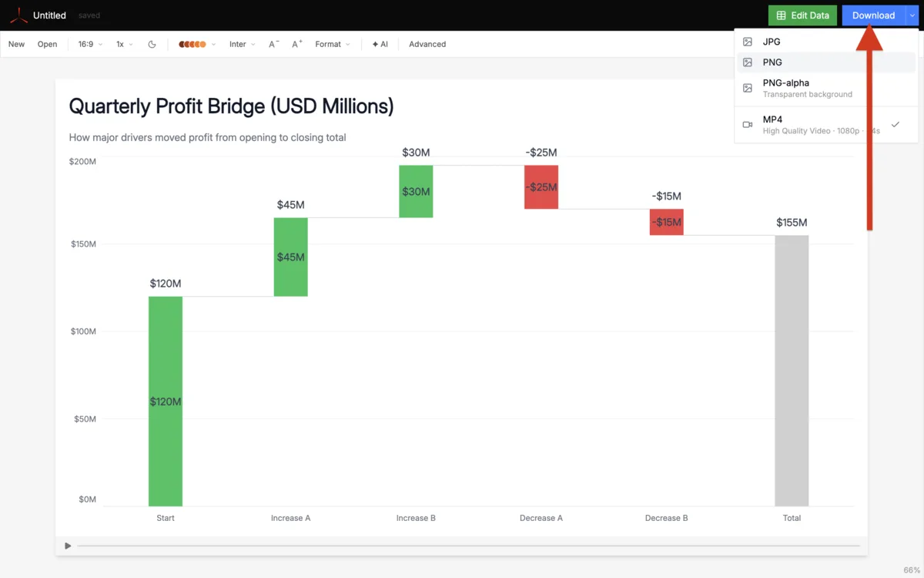The width and height of the screenshot is (924, 578).
Task: Click the green Start bar
Action: [166, 401]
